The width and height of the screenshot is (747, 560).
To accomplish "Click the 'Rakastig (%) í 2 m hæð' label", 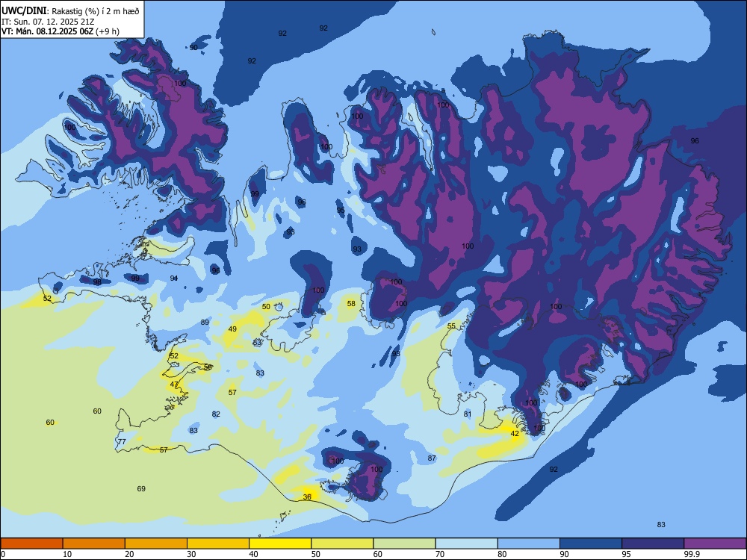I will coord(96,11).
